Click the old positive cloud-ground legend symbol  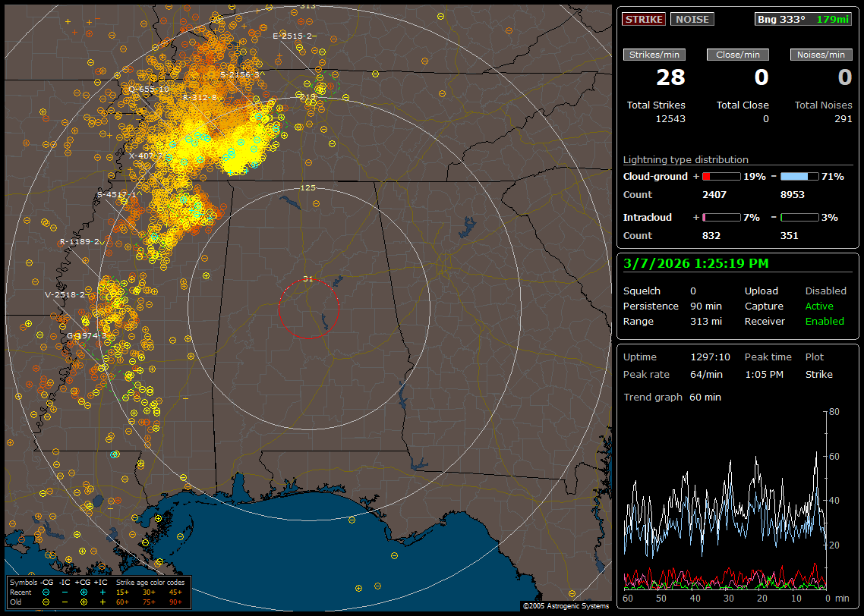tap(84, 602)
